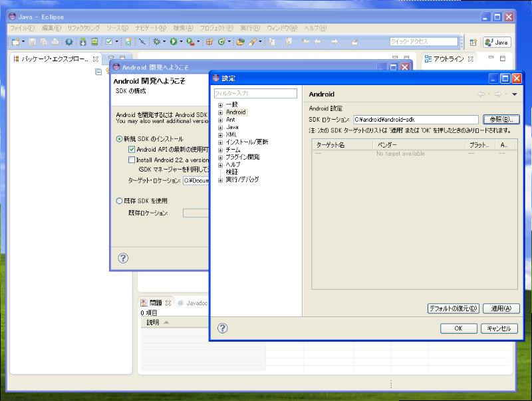Image resolution: width=532 pixels, height=401 pixels.
Task: Click the フィルター入力 filter field
Action: pyautogui.click(x=255, y=93)
